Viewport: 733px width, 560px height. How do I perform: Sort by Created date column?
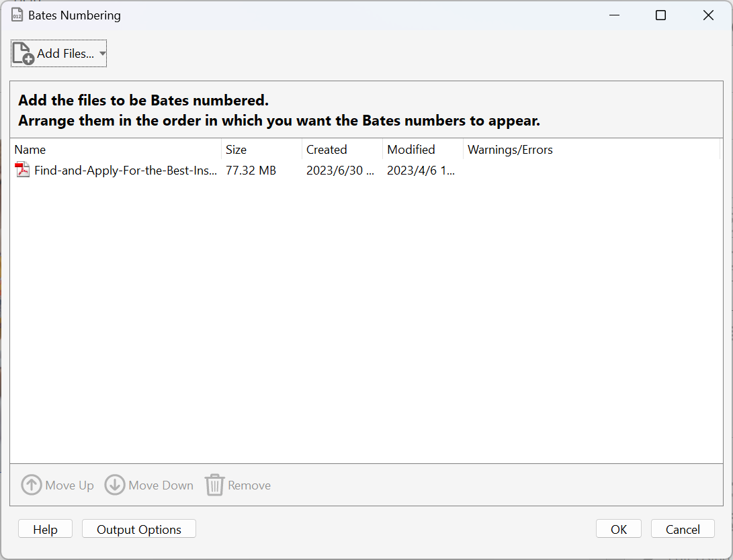tap(327, 150)
